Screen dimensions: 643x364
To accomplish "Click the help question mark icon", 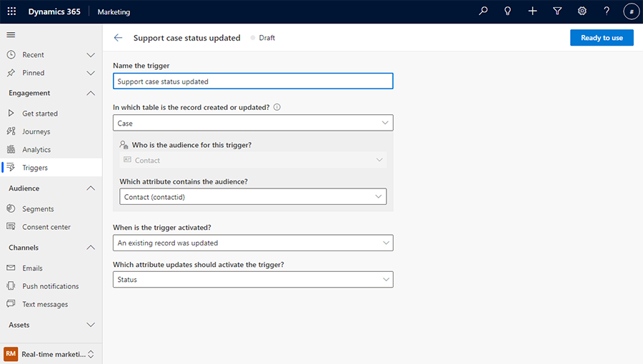I will tap(607, 11).
